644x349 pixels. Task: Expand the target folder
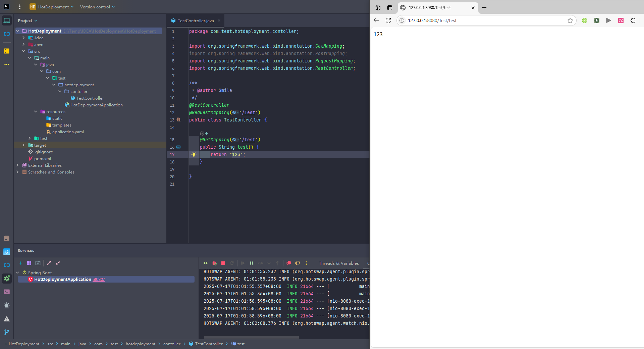point(23,145)
